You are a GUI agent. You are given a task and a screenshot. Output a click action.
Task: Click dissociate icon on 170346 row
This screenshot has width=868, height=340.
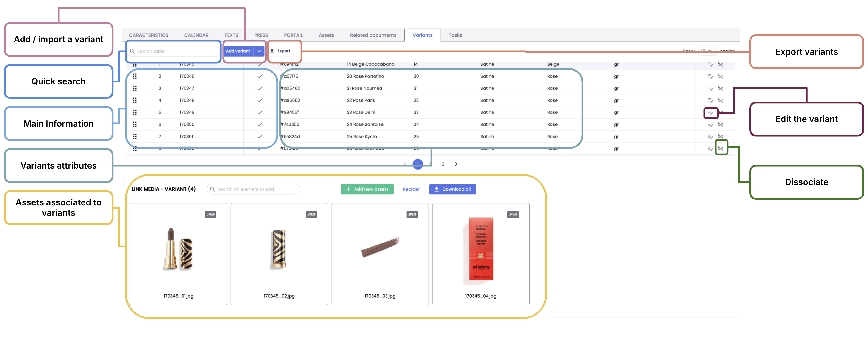point(721,77)
